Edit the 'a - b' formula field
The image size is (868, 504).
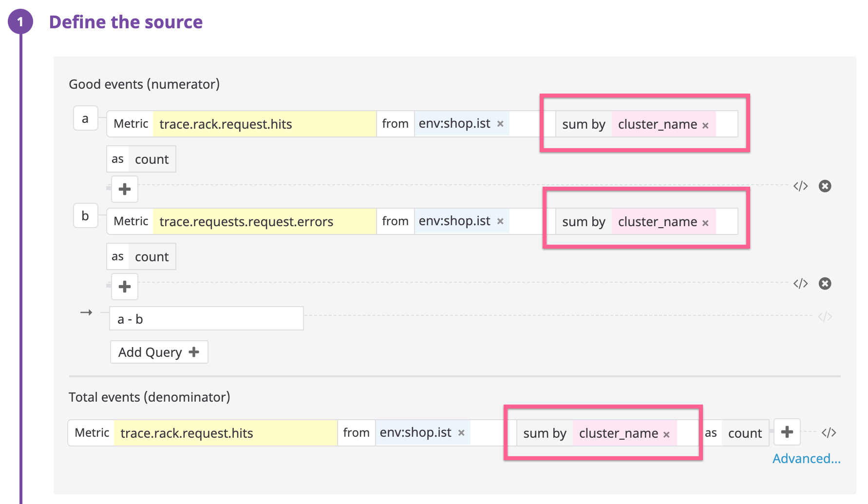pos(206,319)
